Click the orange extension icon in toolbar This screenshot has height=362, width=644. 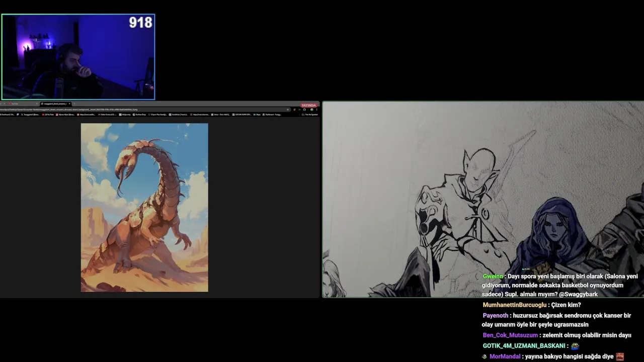click(294, 110)
